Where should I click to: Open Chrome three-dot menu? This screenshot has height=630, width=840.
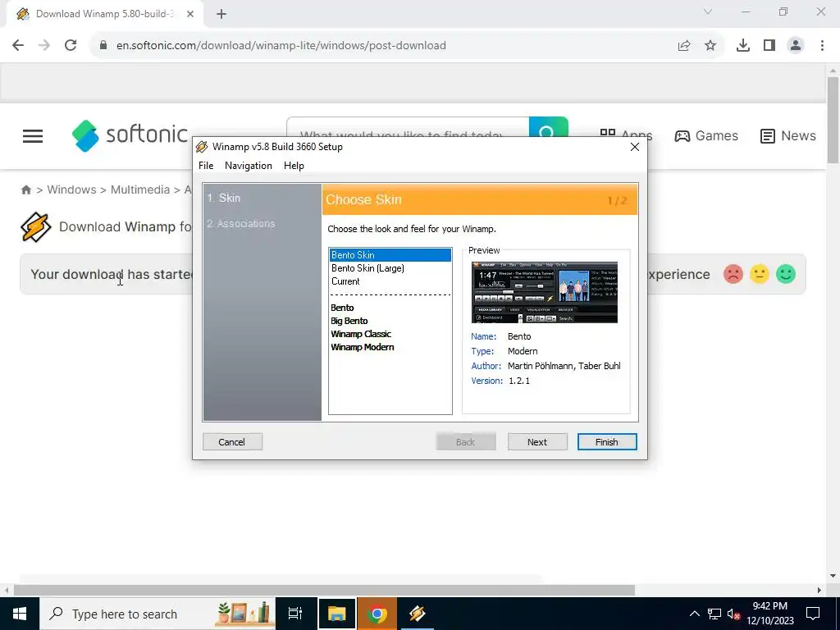tap(822, 46)
